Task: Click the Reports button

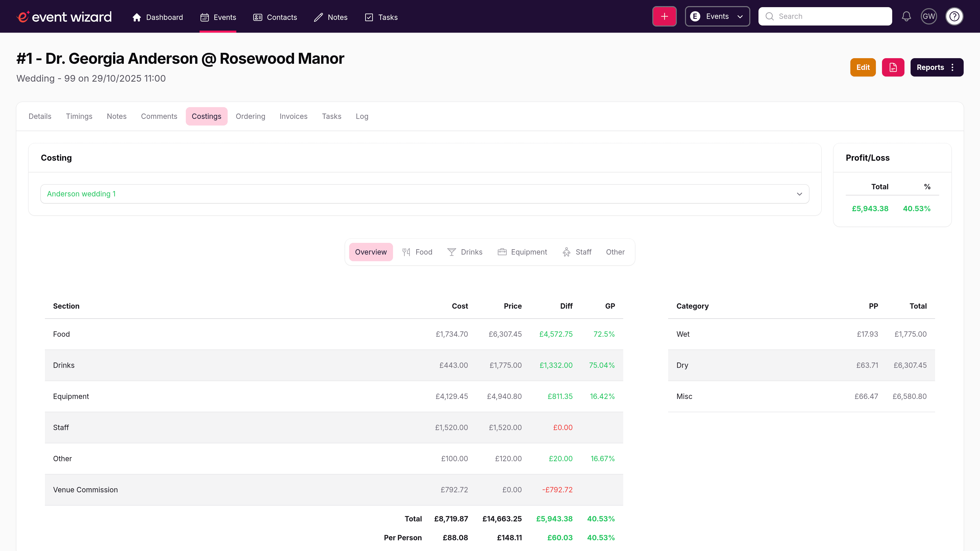Action: pos(930,67)
